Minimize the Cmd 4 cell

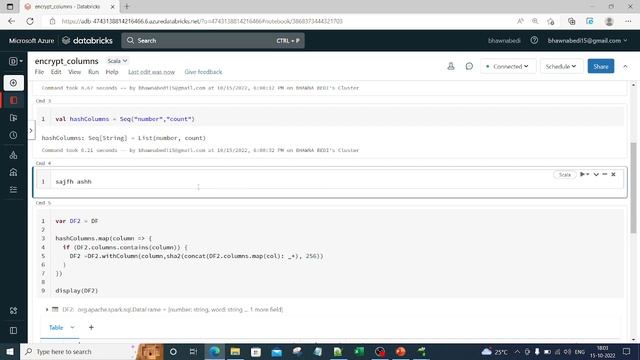(605, 174)
